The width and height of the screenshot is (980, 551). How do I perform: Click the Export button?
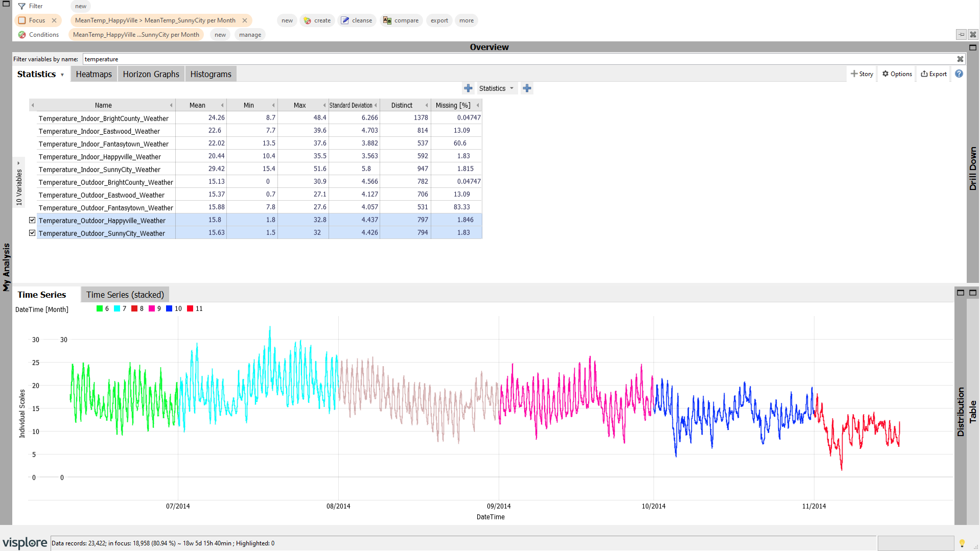coord(934,74)
